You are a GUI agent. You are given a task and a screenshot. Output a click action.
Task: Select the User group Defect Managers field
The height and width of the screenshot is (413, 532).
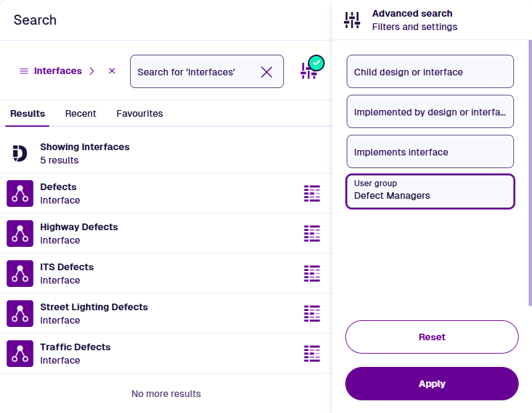coord(430,192)
